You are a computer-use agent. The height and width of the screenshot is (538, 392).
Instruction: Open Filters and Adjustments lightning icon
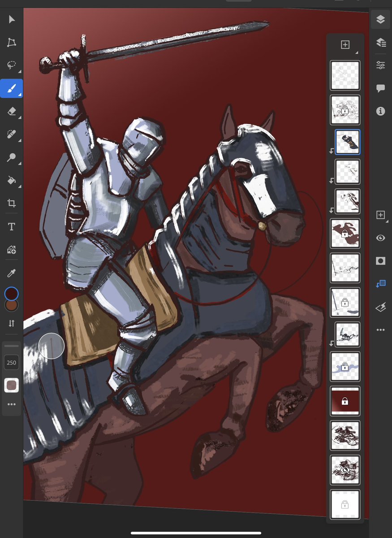point(380,307)
